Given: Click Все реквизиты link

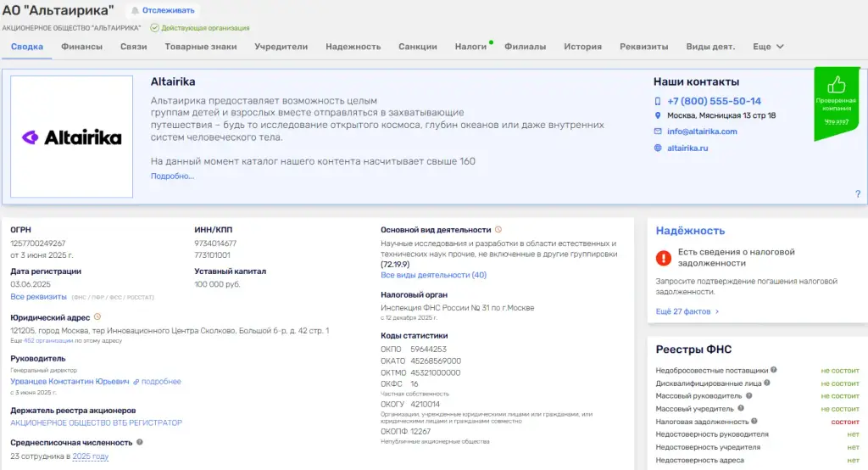Looking at the screenshot, I should [38, 297].
